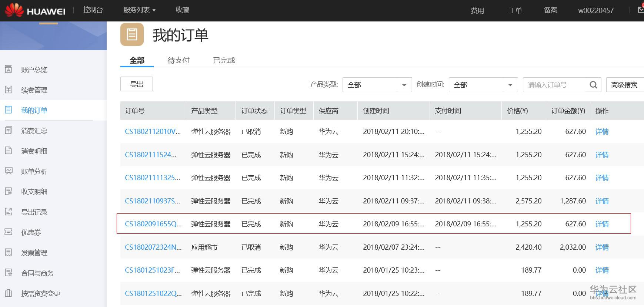Select 消费汇总 in the sidebar
This screenshot has height=307, width=644.
34,131
